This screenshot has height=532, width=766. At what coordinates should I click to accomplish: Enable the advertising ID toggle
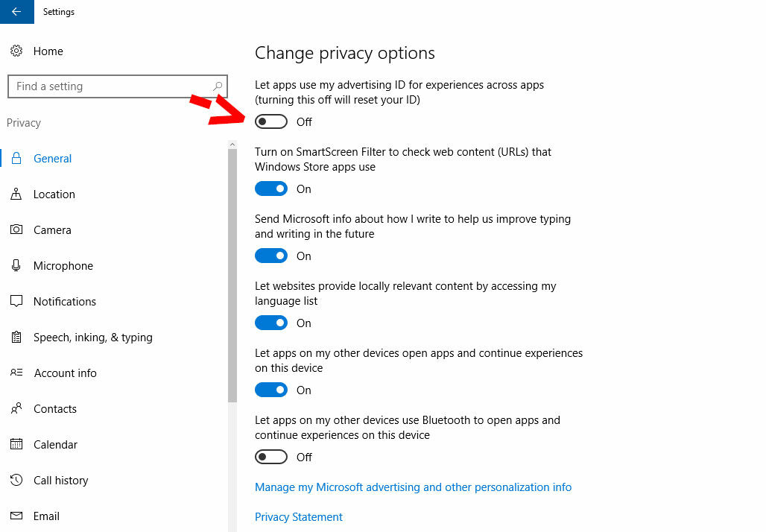click(271, 121)
